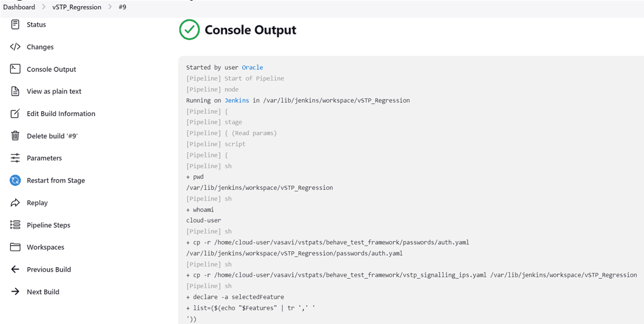This screenshot has height=324, width=644.
Task: Click the '[Pipeline] node' log line
Action: tap(212, 89)
